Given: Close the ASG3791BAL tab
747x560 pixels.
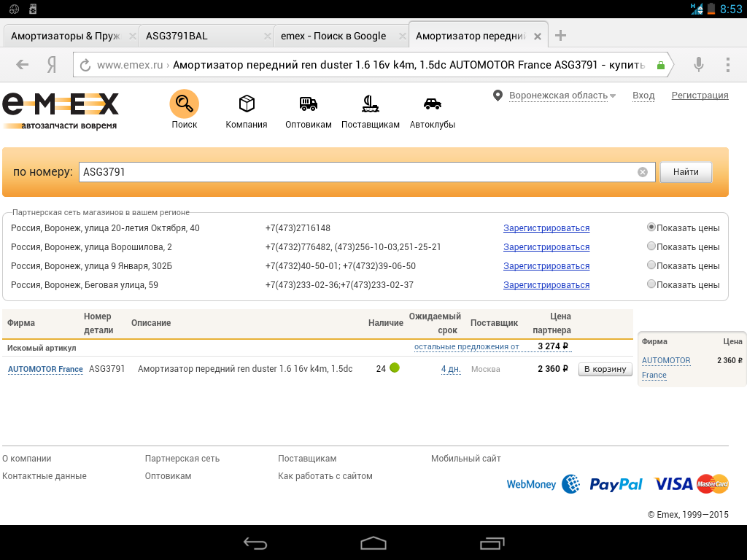Looking at the screenshot, I should [267, 36].
